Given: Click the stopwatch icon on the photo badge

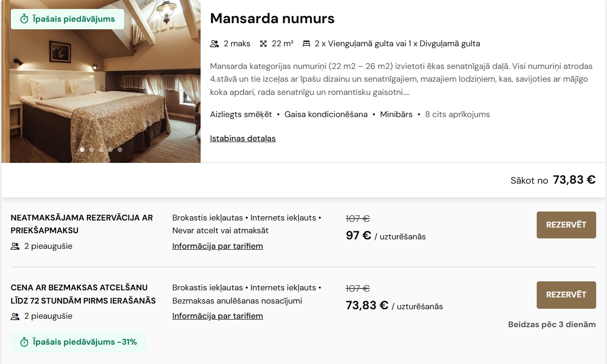Looking at the screenshot, I should click(25, 19).
